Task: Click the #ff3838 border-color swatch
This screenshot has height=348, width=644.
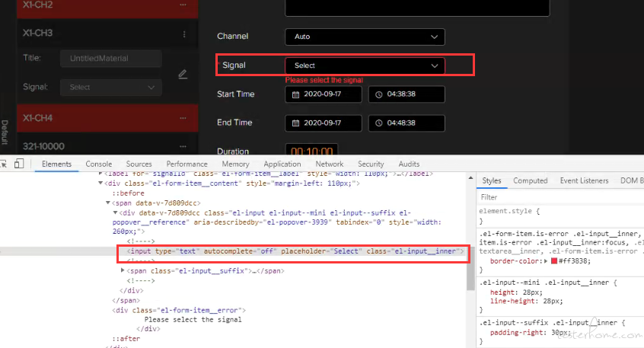Action: point(553,260)
